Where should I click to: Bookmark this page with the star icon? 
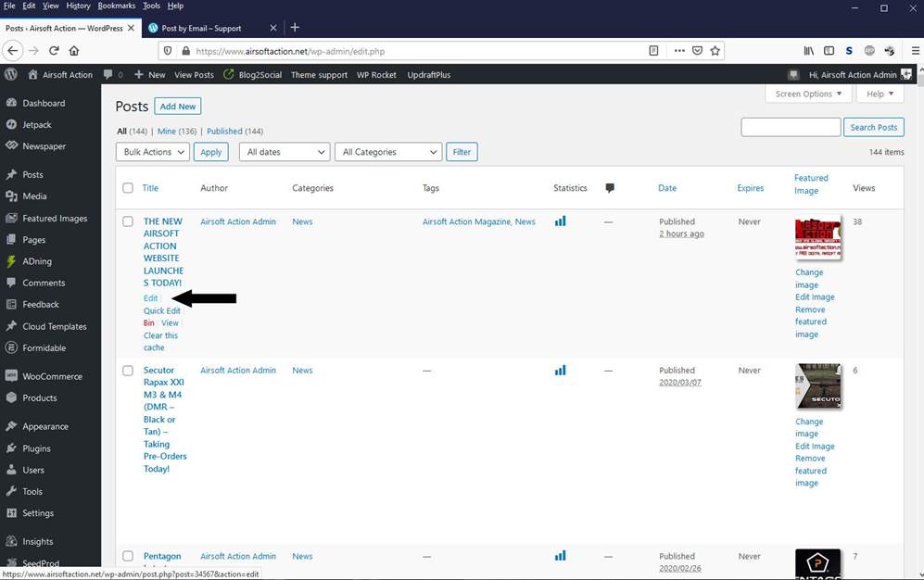pos(715,51)
